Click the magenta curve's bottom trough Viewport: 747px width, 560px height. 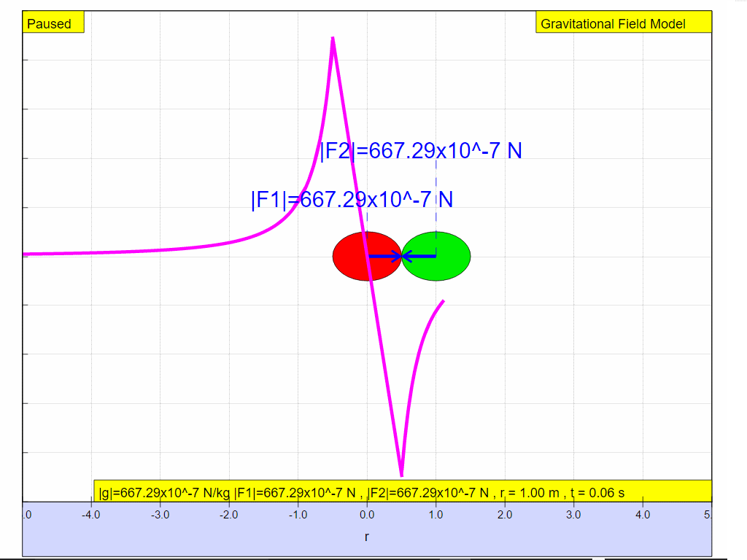click(401, 474)
